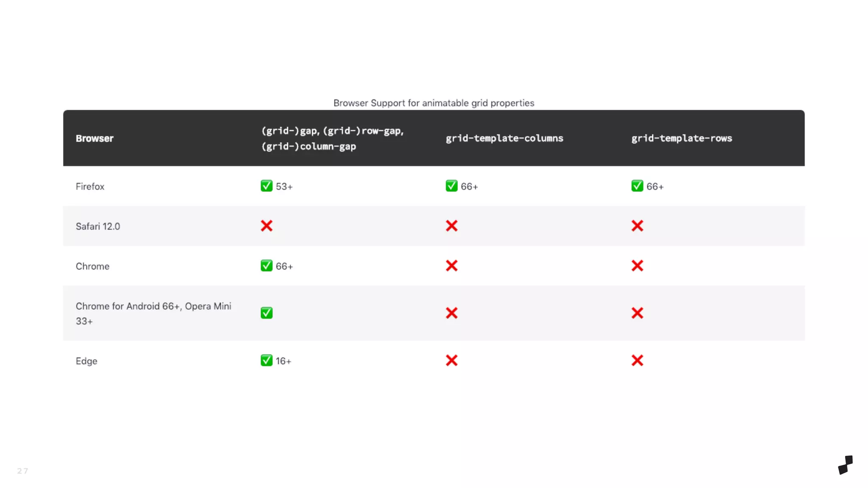Click the green checkmark in the Chrome for Android row
Image resolution: width=868 pixels, height=488 pixels.
[266, 313]
